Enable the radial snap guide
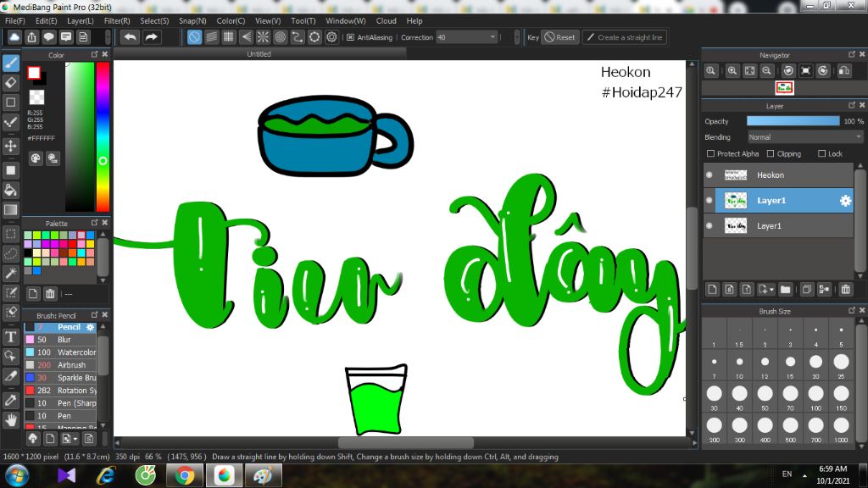868x488 pixels. coord(263,37)
